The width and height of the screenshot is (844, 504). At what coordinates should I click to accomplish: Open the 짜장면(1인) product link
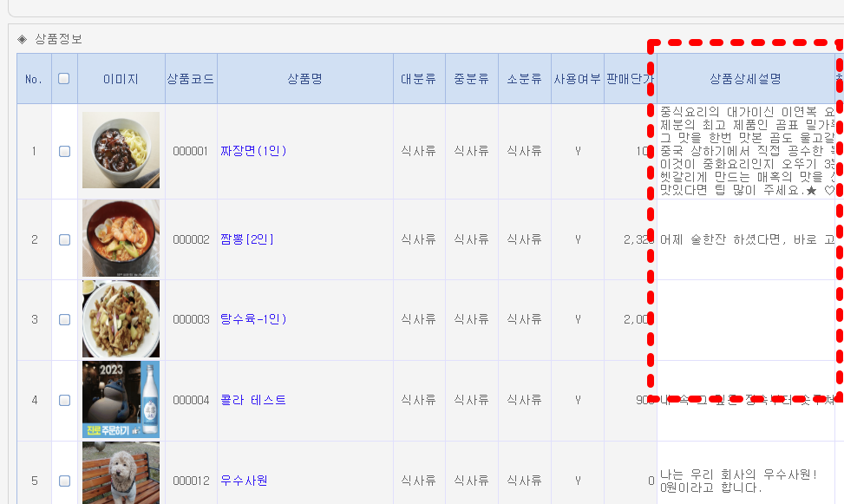pos(253,151)
